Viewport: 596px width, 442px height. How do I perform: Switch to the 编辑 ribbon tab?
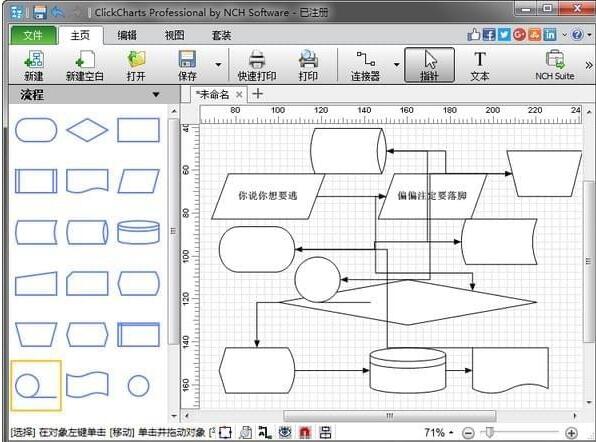coord(127,35)
